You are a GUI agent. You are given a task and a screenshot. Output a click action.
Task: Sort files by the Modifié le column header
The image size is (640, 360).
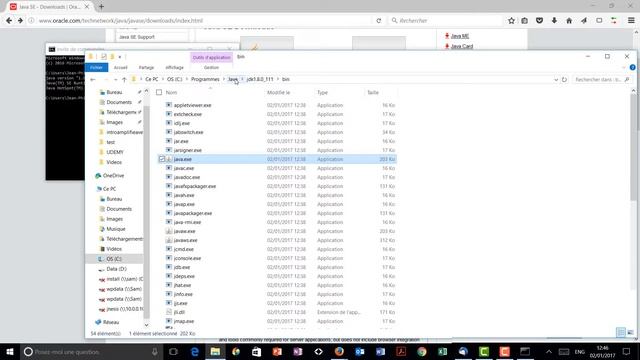(278, 93)
